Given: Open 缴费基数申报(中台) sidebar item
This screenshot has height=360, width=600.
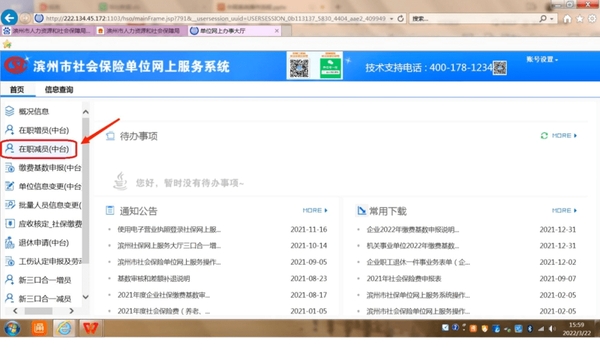Looking at the screenshot, I should point(43,168).
